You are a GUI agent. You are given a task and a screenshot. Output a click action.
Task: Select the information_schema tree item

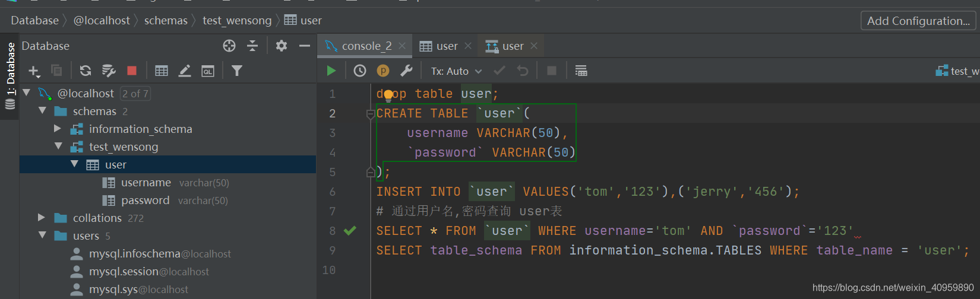pos(167,129)
